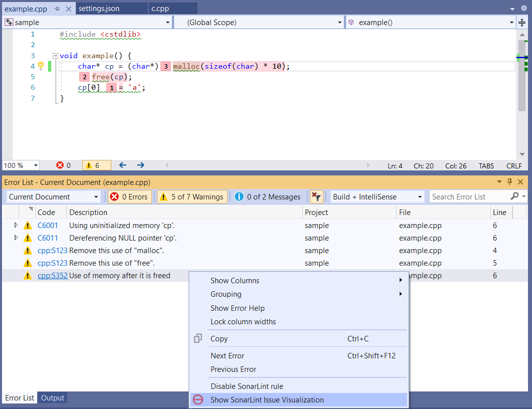Choose Disable SonarLint rule
The image size is (532, 409).
tap(299, 386)
